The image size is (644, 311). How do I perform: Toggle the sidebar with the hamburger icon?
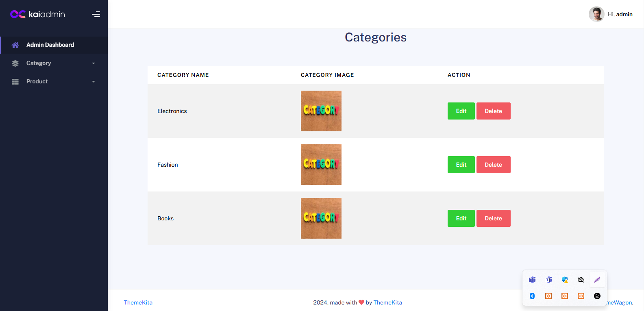pos(96,14)
